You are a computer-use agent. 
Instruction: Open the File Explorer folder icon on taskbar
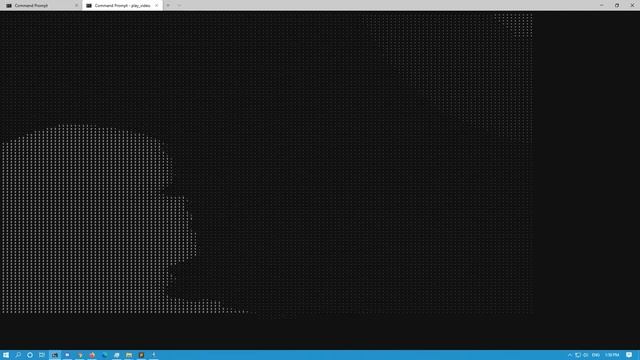(x=129, y=355)
